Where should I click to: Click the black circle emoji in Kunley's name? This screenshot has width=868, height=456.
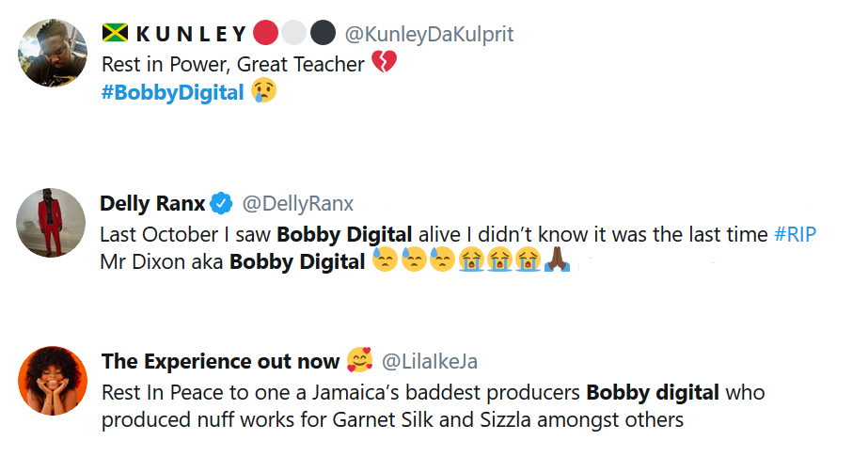coord(324,35)
